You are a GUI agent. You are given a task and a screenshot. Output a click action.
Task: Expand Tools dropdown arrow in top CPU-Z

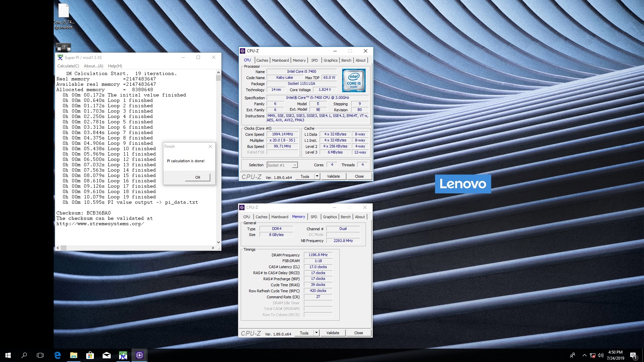[x=317, y=176]
